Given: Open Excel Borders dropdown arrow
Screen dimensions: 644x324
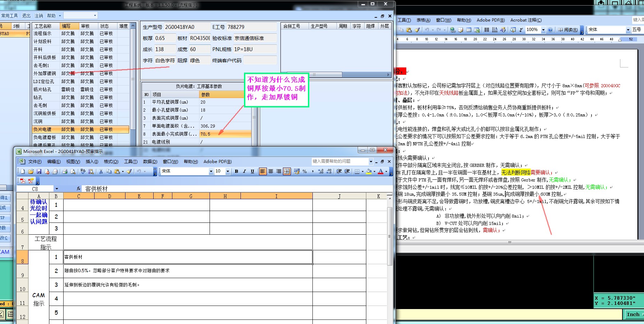Looking at the screenshot, I should [x=362, y=171].
